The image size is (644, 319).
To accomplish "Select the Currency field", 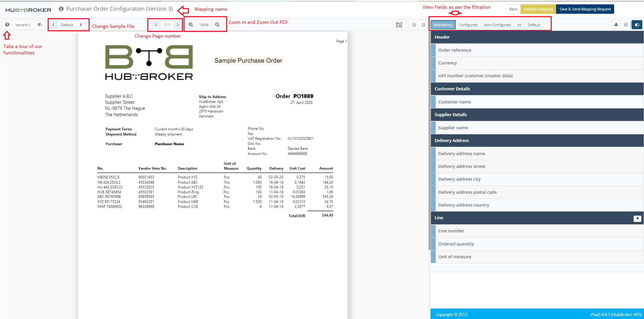I will (537, 63).
